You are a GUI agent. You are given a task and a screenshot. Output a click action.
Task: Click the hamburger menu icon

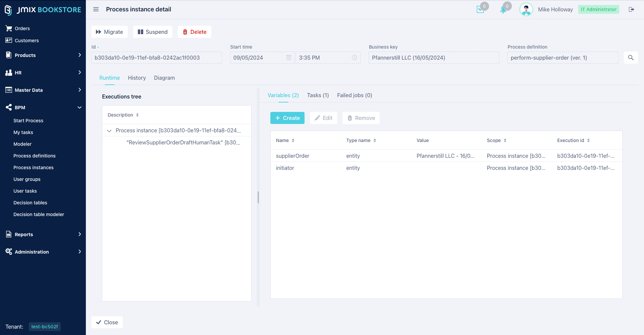[x=96, y=9]
